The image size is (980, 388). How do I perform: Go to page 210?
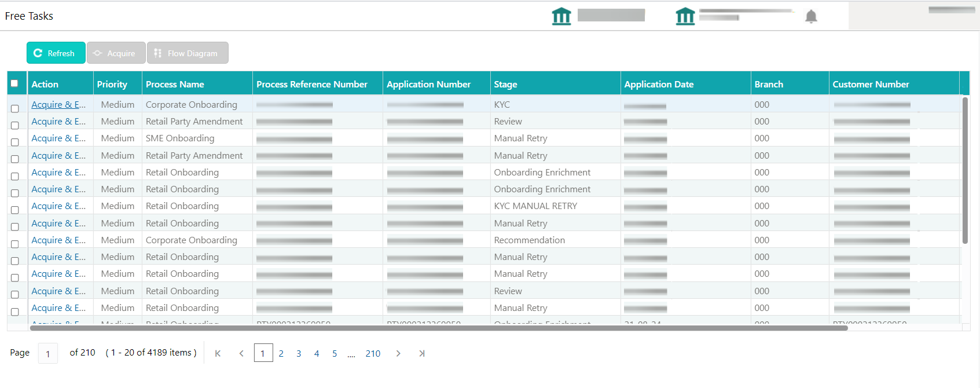pos(373,353)
